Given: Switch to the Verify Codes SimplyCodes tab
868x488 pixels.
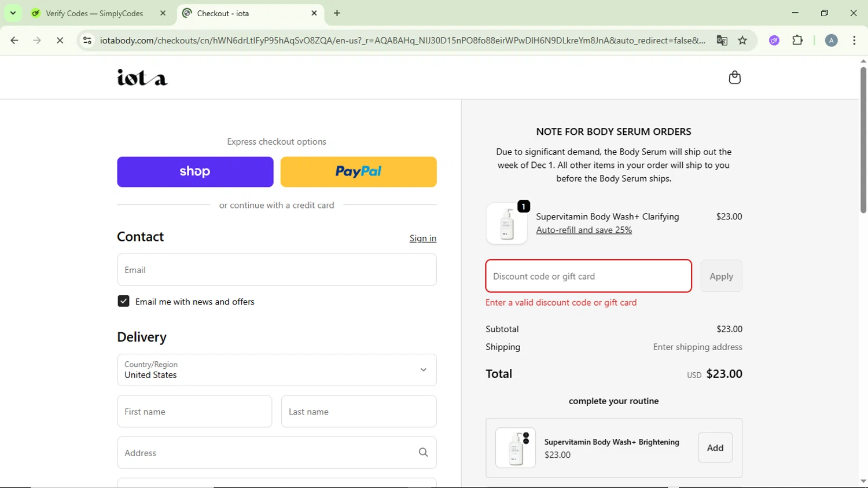Looking at the screenshot, I should (x=94, y=13).
